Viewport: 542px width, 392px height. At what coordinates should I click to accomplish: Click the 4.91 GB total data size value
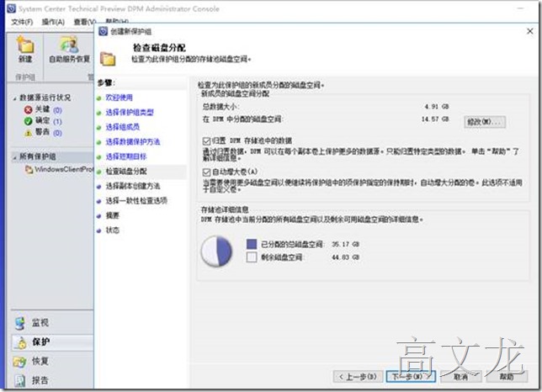[437, 106]
